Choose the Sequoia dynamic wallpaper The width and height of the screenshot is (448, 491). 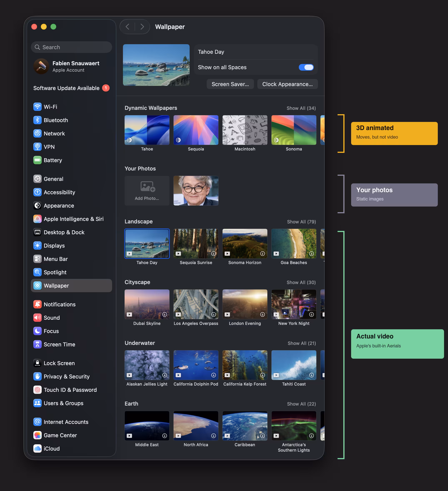click(196, 130)
